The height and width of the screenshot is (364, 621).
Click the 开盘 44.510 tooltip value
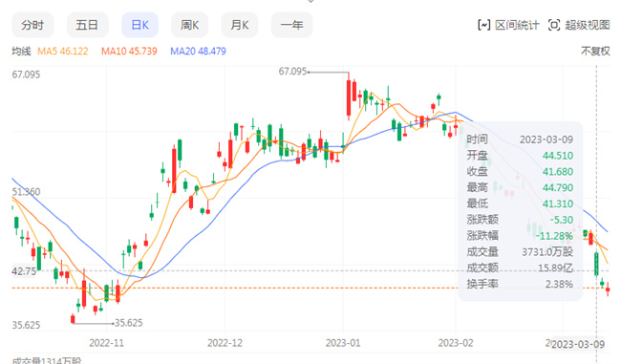(558, 156)
